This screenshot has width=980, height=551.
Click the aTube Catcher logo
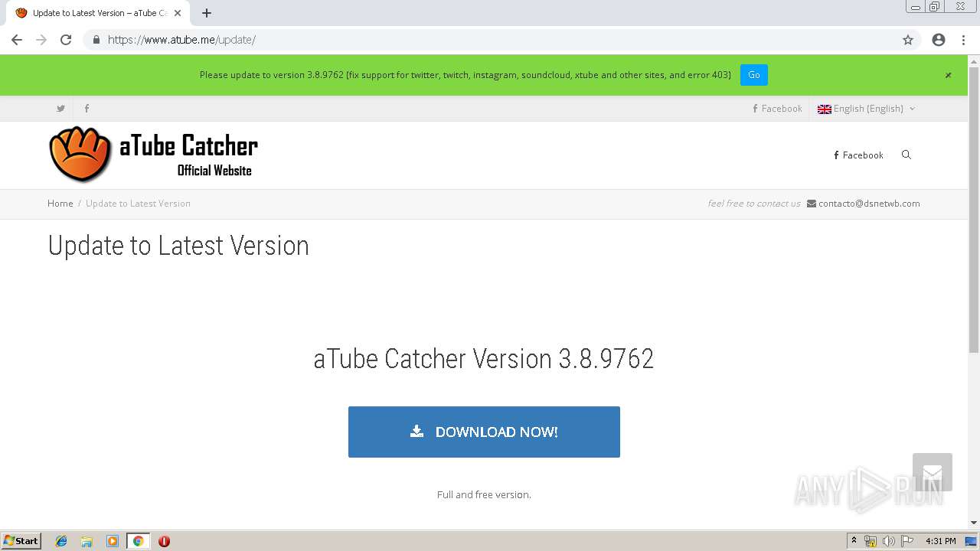tap(153, 155)
